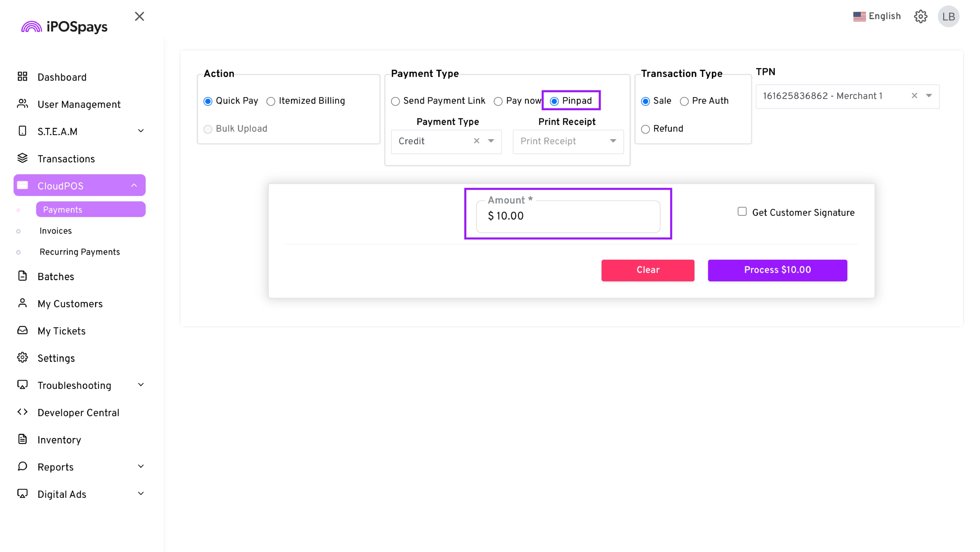
Task: Select the Itemized Billing radio button
Action: (271, 101)
